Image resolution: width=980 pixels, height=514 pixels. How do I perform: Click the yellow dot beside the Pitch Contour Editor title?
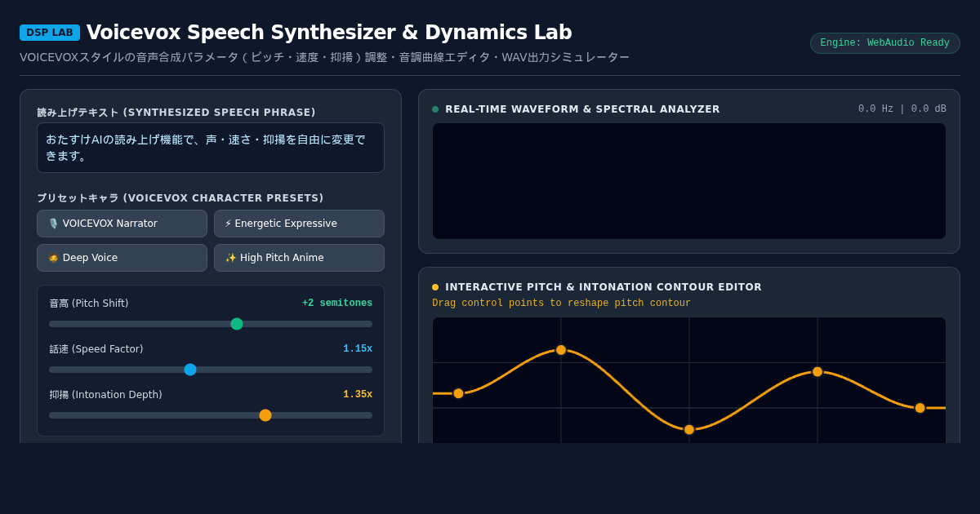coord(435,287)
